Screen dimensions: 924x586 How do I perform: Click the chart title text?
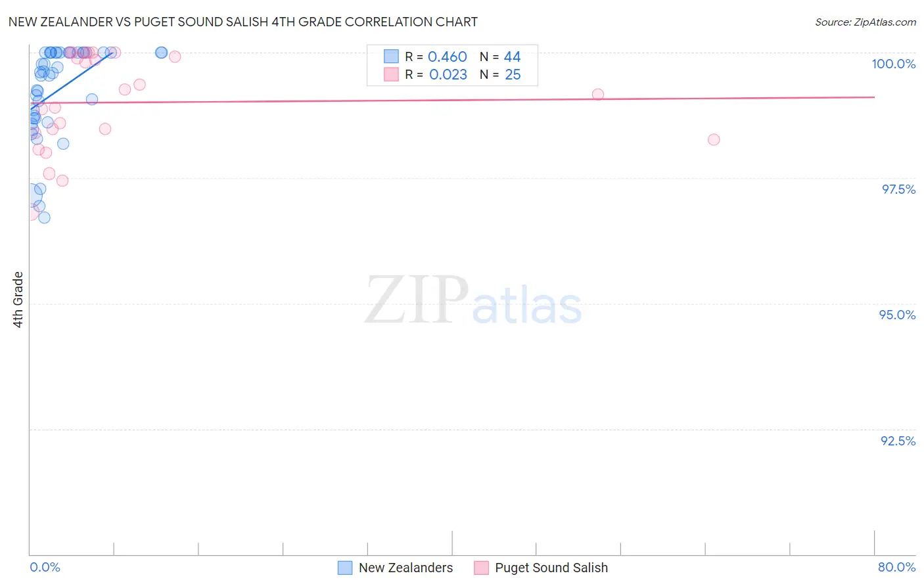point(243,22)
